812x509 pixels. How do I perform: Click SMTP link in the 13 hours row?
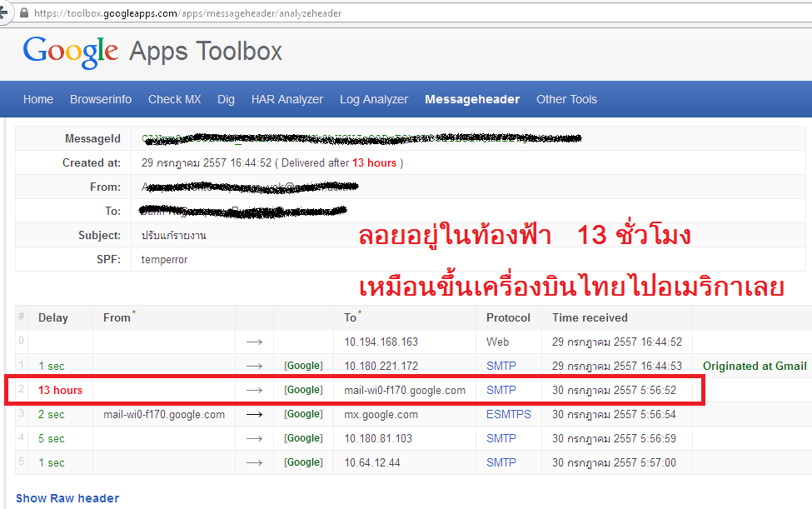[x=501, y=391]
